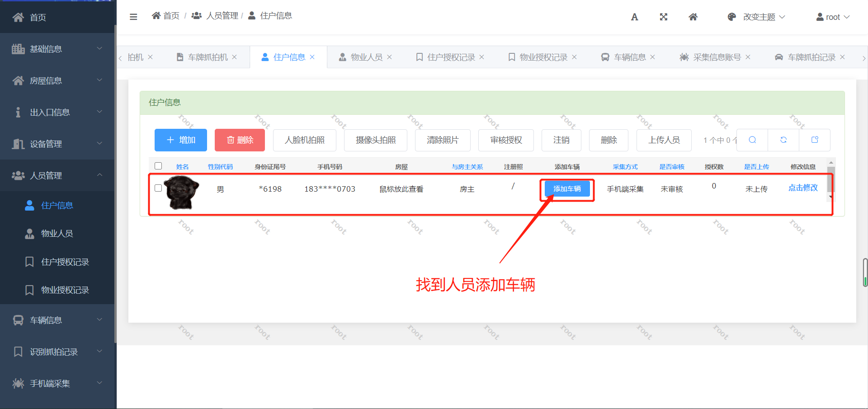Export data using the export icon

pyautogui.click(x=814, y=140)
